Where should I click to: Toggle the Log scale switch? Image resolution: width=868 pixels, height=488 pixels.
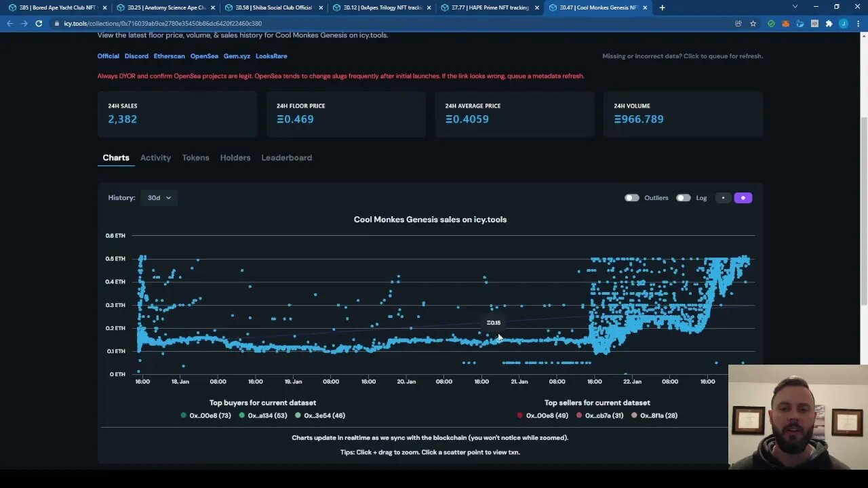tap(683, 198)
